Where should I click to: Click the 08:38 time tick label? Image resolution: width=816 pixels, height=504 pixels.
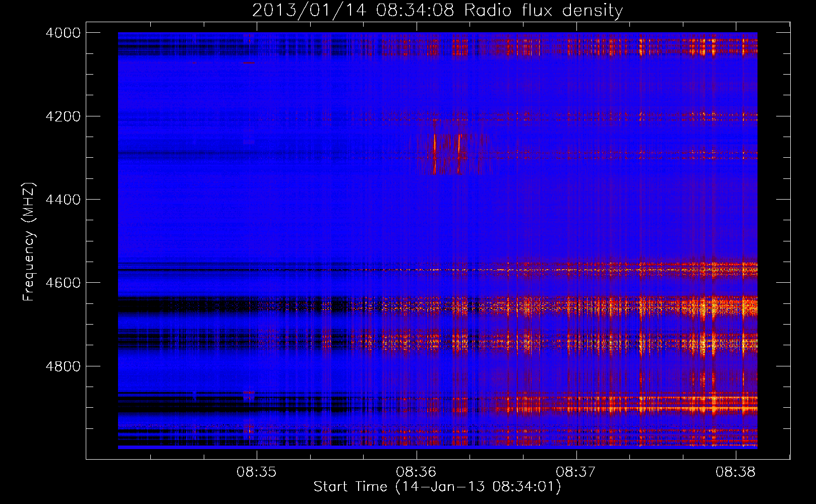tap(735, 472)
